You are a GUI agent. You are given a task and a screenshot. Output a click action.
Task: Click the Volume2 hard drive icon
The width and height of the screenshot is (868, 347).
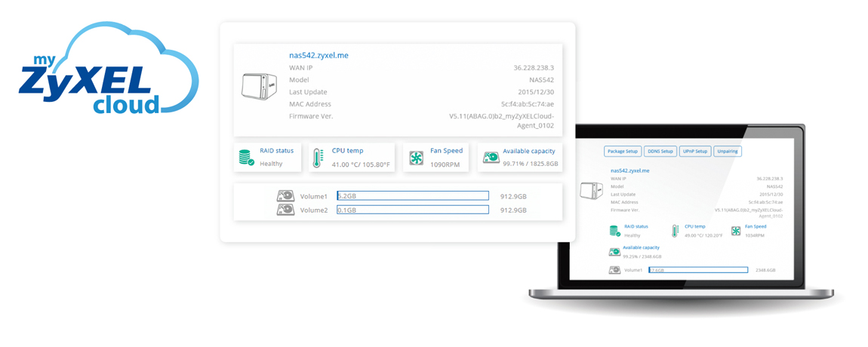285,210
